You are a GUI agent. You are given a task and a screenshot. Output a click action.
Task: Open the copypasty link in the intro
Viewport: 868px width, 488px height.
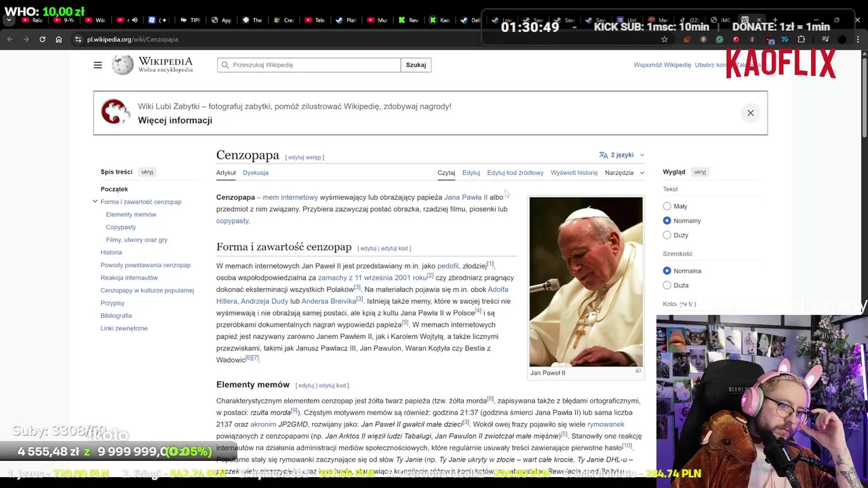[x=233, y=221]
